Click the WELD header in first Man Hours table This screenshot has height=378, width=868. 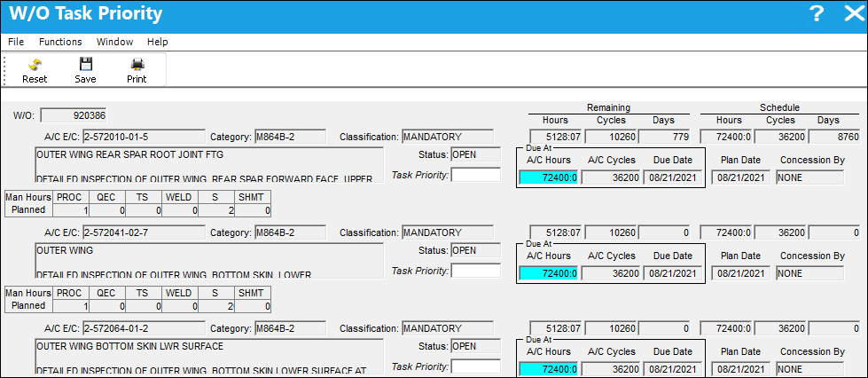[180, 197]
